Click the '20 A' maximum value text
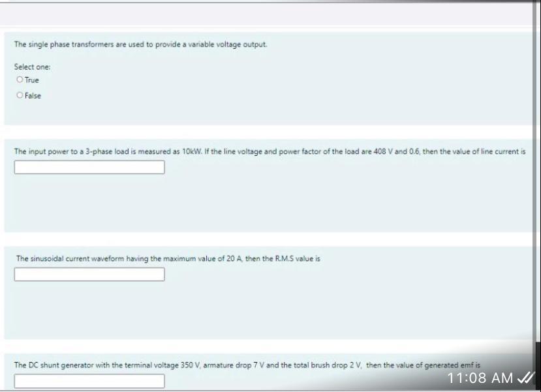Screen dimensions: 541x392 point(234,258)
